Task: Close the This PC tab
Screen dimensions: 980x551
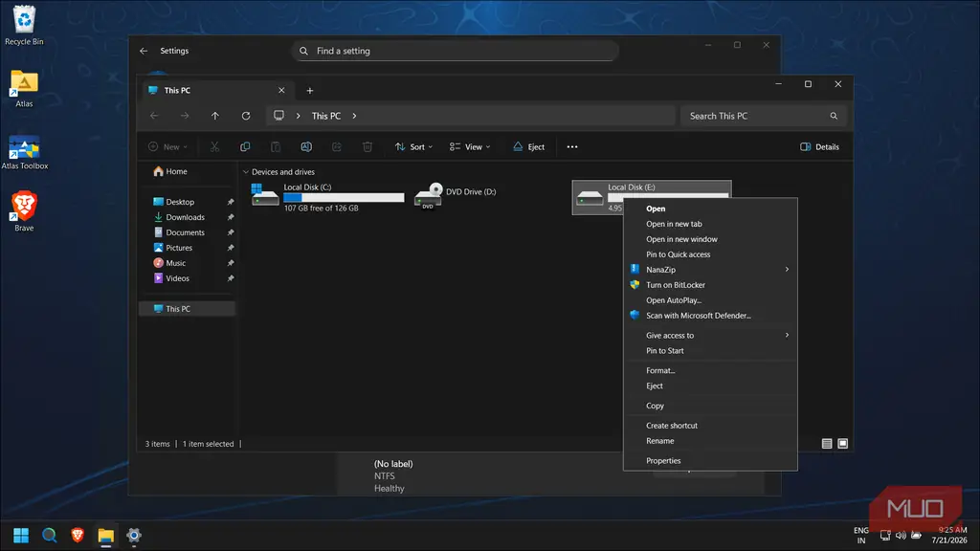Action: [281, 90]
